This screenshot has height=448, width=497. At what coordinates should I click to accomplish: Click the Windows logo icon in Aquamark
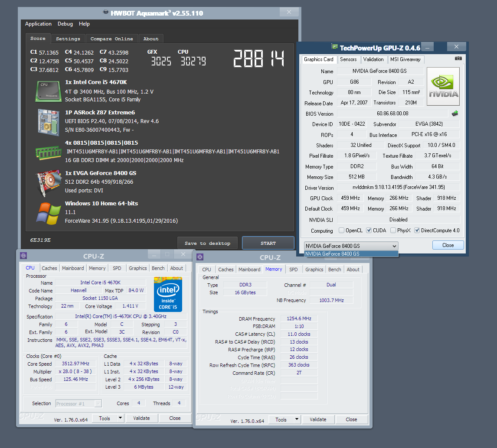pos(48,214)
